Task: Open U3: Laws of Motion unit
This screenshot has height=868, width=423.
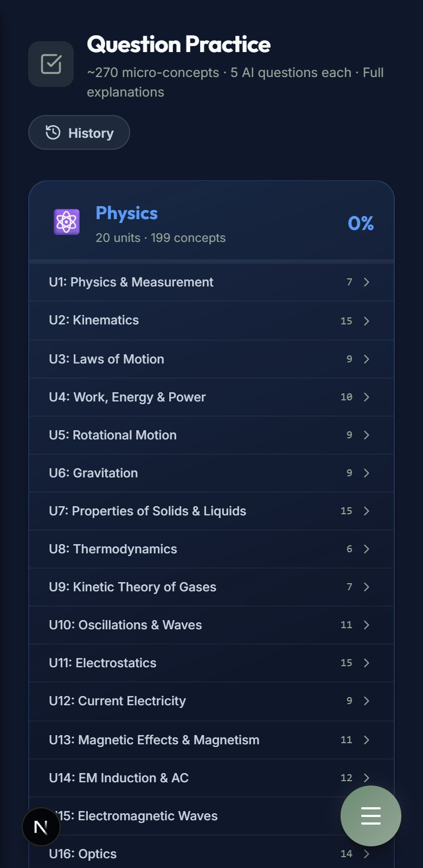Action: click(x=211, y=359)
